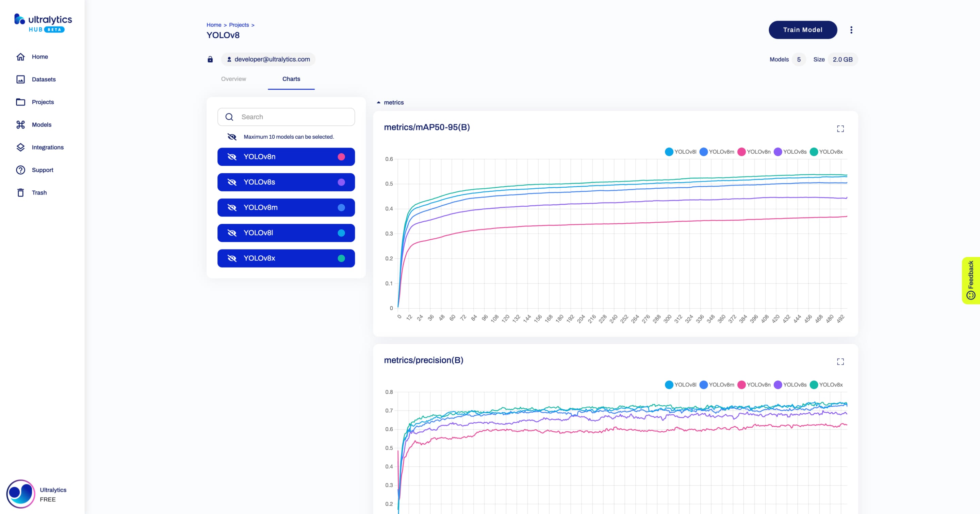Collapse the metrics section expander
The height and width of the screenshot is (514, 980).
tap(378, 102)
